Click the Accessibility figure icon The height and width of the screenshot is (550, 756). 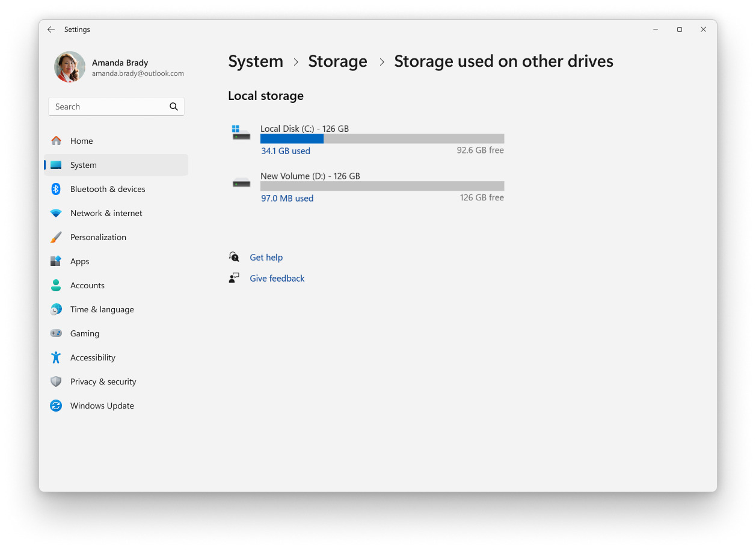56,357
